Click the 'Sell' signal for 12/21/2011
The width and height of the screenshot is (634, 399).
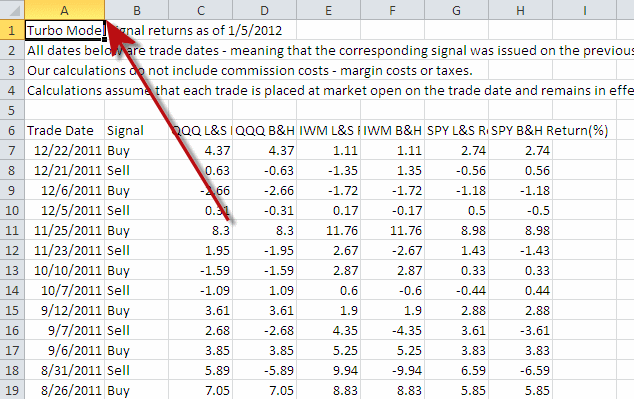pos(137,170)
